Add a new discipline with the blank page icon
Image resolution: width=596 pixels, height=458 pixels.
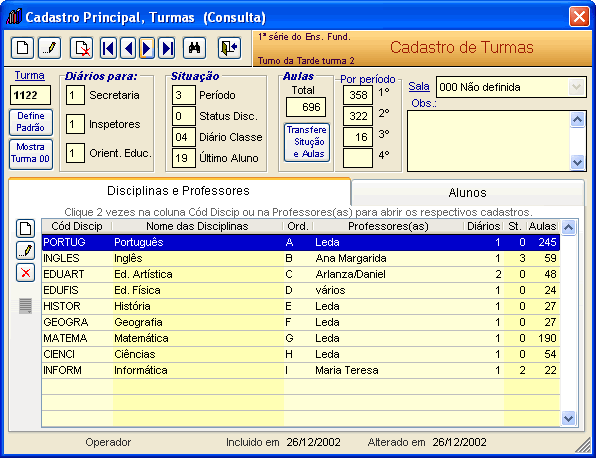pyautogui.click(x=25, y=228)
